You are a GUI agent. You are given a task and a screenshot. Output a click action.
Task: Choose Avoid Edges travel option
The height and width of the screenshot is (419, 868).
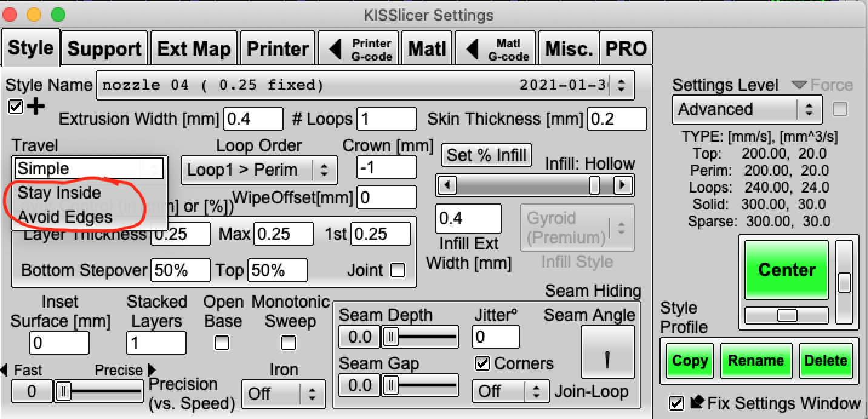click(65, 217)
